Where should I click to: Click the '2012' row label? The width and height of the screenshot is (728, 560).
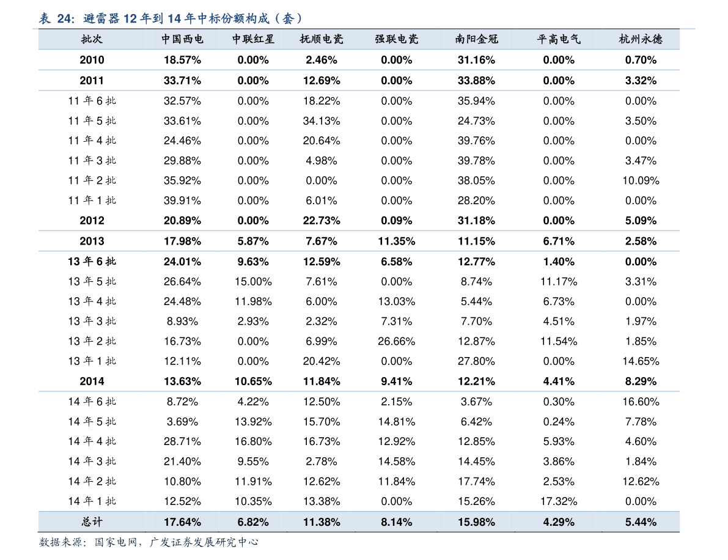pyautogui.click(x=92, y=221)
